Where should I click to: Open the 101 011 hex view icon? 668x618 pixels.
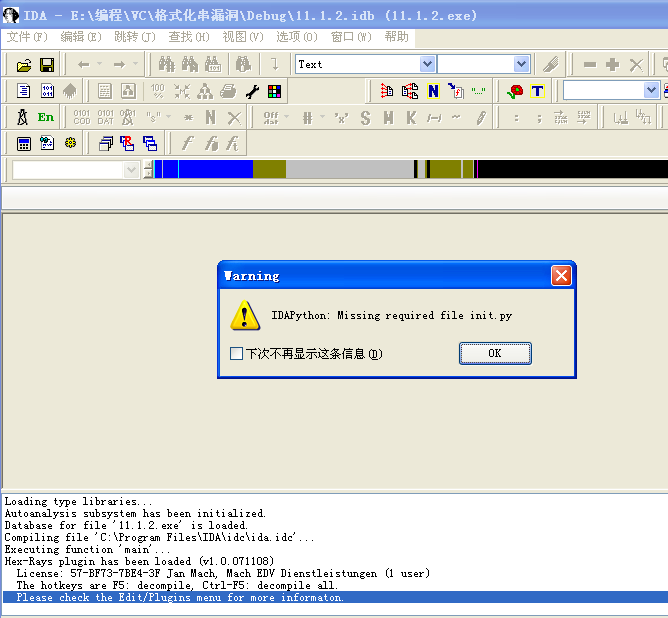coord(47,91)
